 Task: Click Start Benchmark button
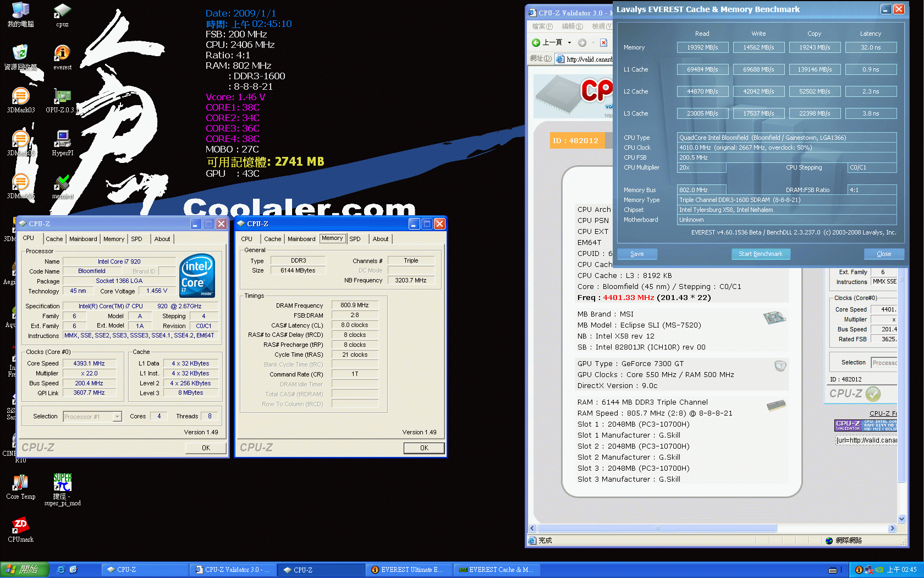(761, 254)
